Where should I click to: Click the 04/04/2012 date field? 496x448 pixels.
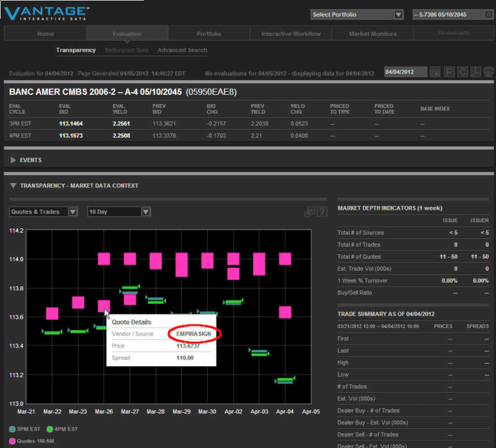coord(405,72)
